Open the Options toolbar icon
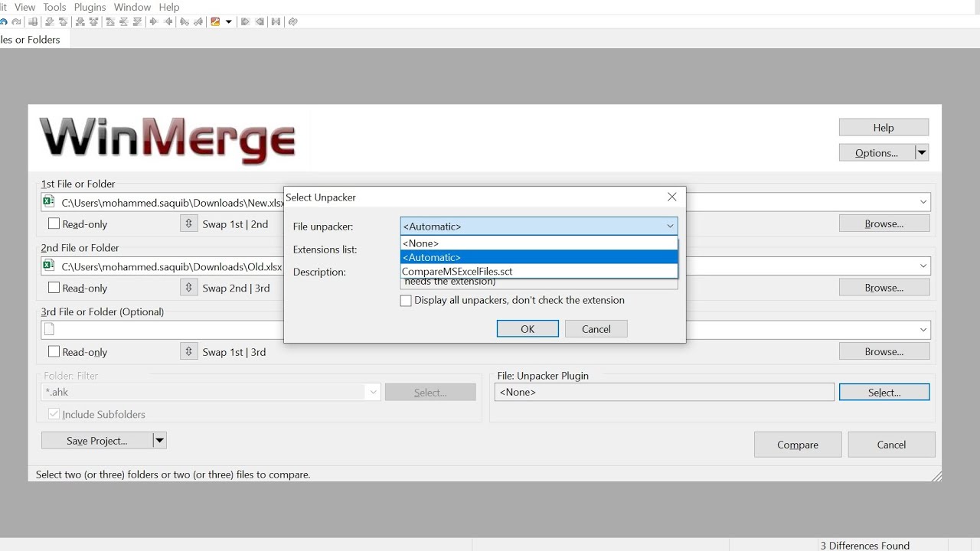Viewport: 980px width, 551px height. click(x=215, y=21)
